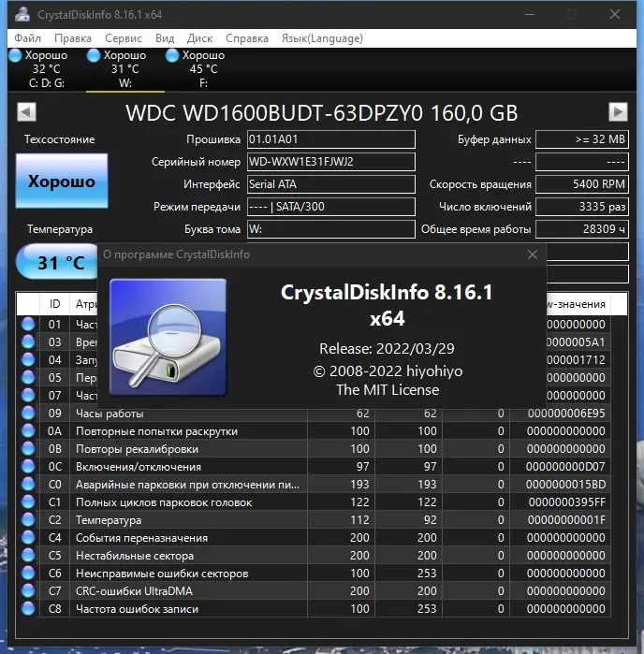Image resolution: width=644 pixels, height=654 pixels.
Task: Click The MIT License link
Action: tap(388, 390)
